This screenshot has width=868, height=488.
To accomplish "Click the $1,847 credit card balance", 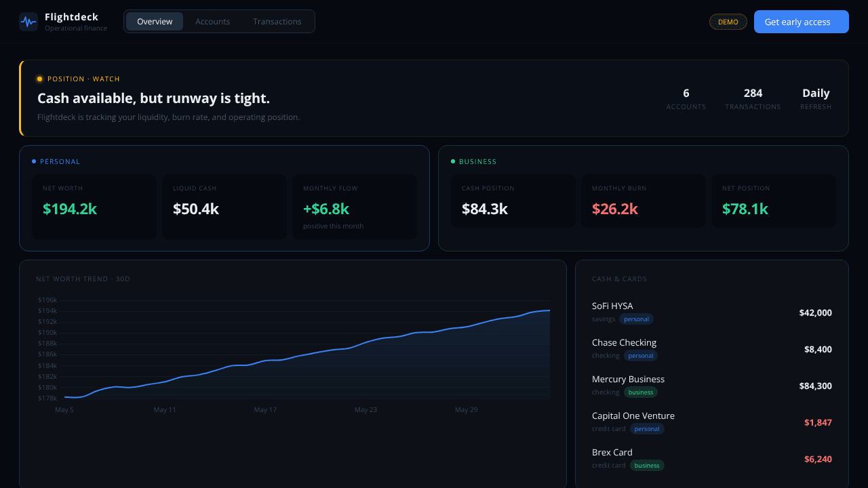I will pos(818,422).
